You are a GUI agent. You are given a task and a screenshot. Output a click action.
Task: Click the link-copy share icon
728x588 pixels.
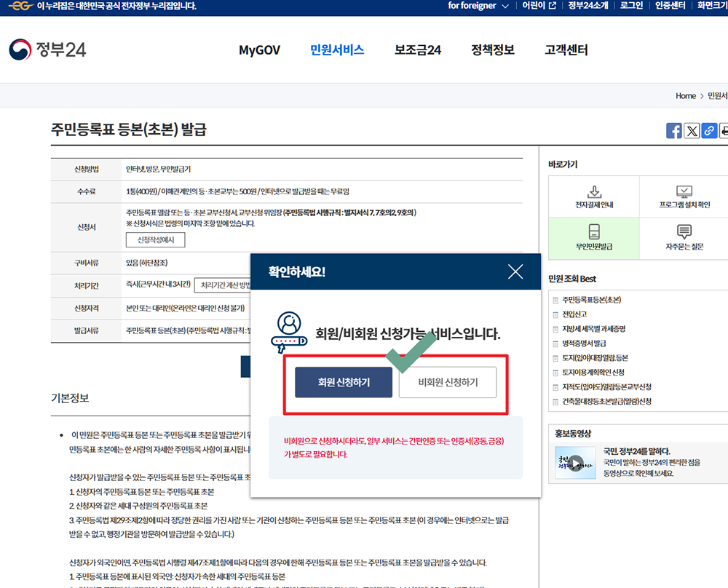pyautogui.click(x=708, y=130)
